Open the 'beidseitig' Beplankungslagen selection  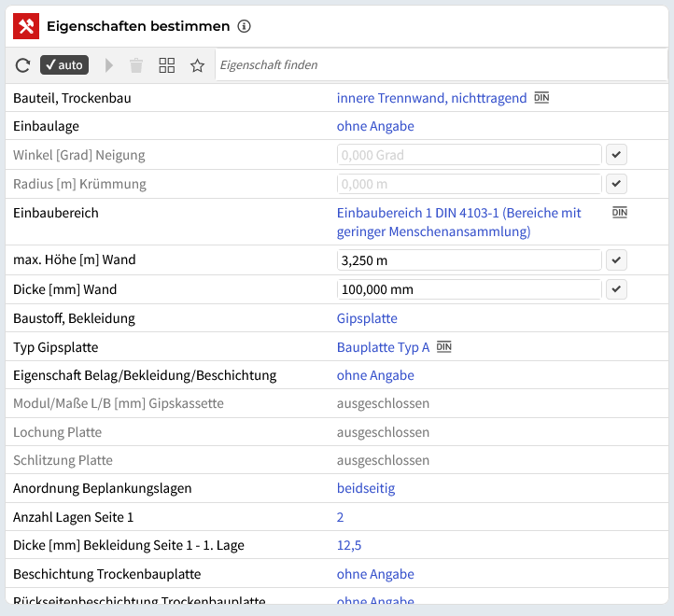[366, 488]
